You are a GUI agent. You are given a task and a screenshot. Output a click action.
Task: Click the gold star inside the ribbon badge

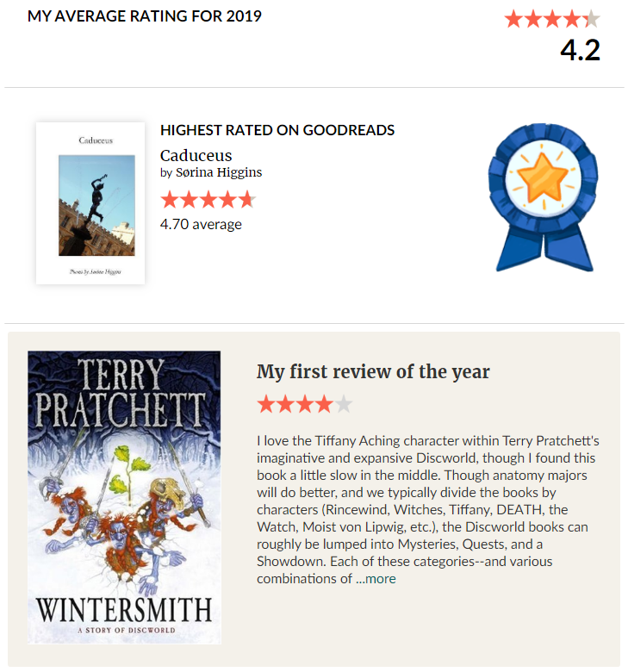543,177
